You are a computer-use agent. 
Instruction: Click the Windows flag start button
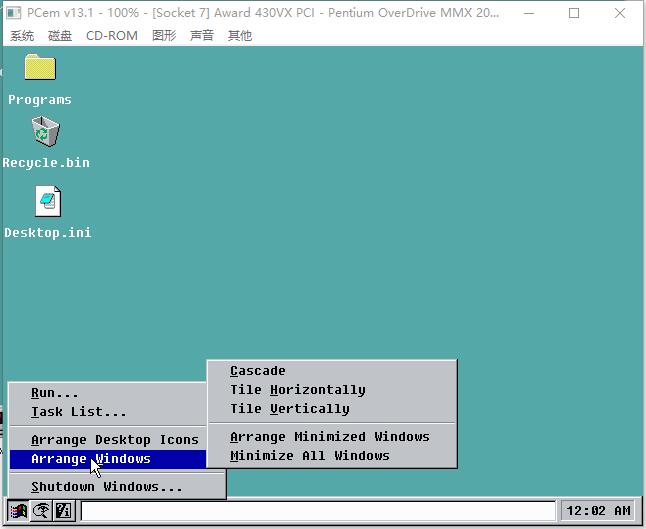point(18,511)
